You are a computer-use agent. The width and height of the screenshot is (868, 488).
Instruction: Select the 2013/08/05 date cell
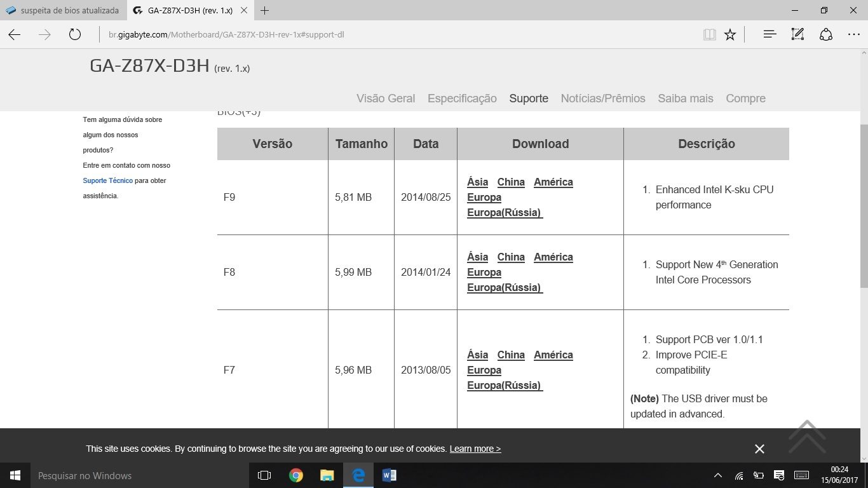pyautogui.click(x=426, y=370)
